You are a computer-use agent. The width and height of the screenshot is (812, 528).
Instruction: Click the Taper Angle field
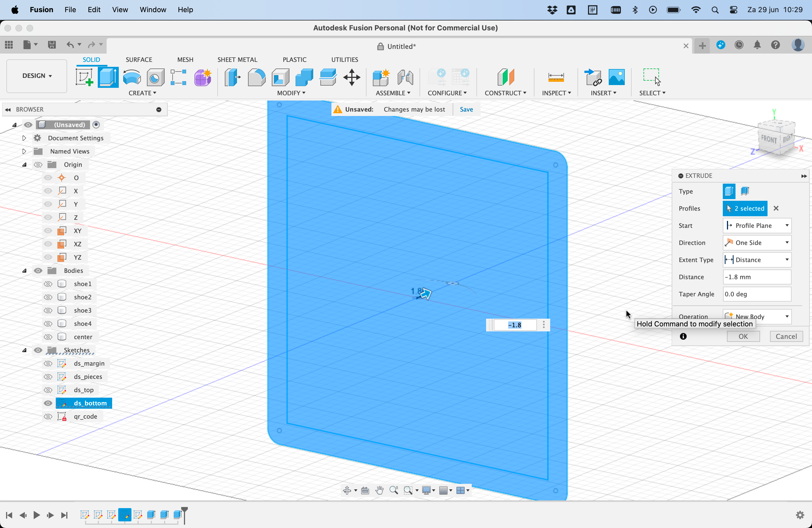(757, 294)
